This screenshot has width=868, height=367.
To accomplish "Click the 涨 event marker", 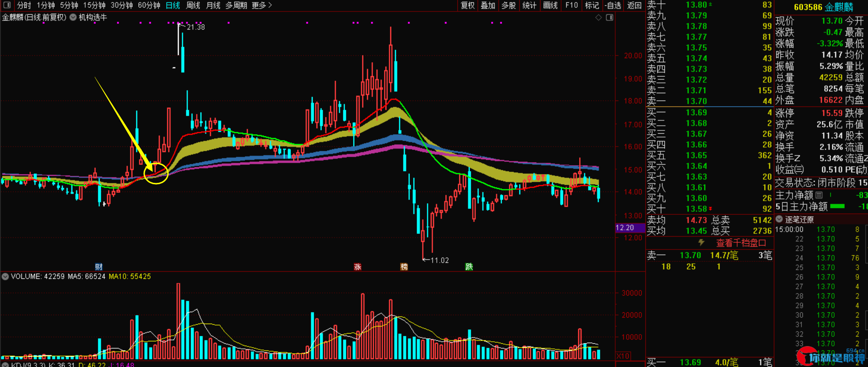I will 357,267.
